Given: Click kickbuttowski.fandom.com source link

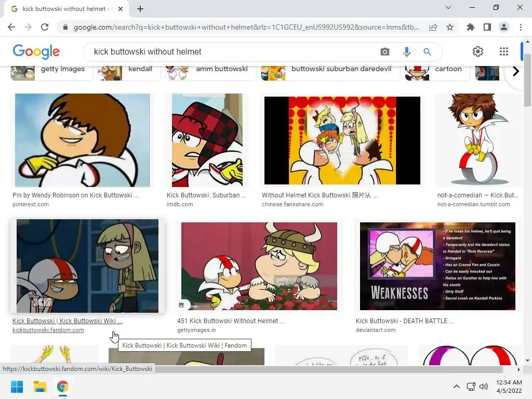Looking at the screenshot, I should click(x=48, y=330).
